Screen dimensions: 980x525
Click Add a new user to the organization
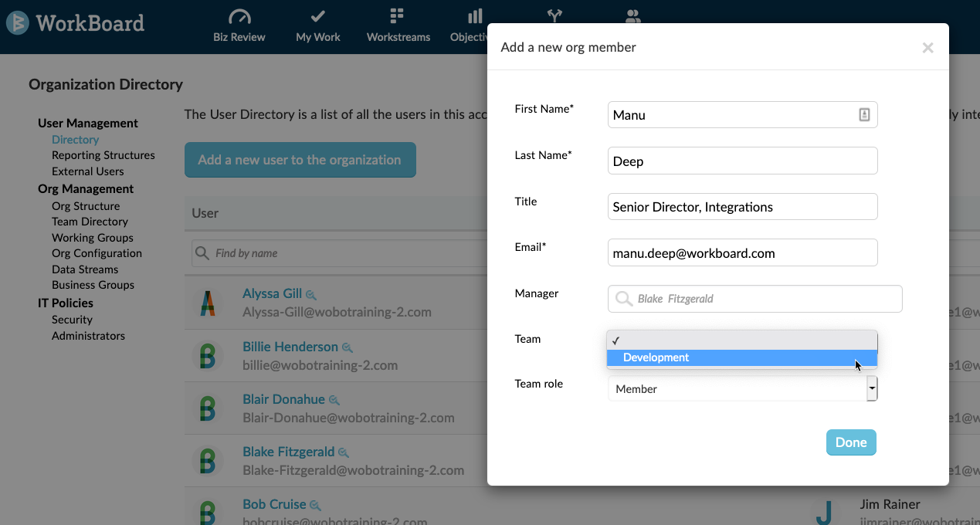point(300,160)
